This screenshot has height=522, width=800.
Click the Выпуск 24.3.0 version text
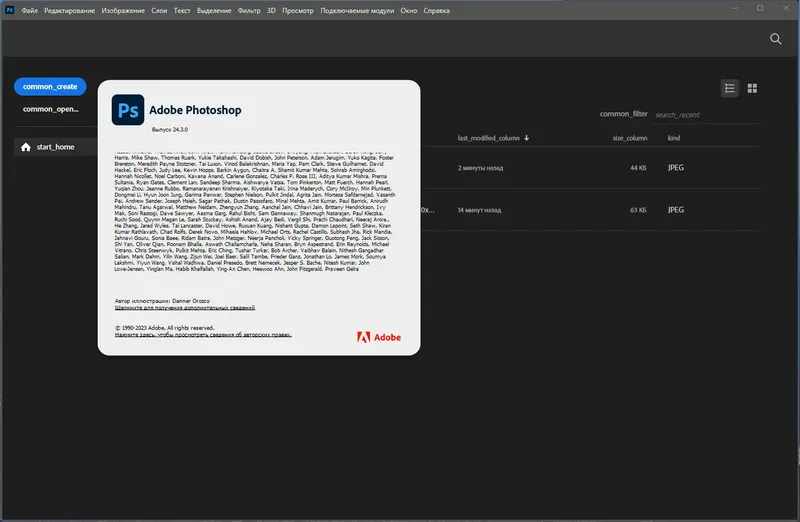coord(169,130)
